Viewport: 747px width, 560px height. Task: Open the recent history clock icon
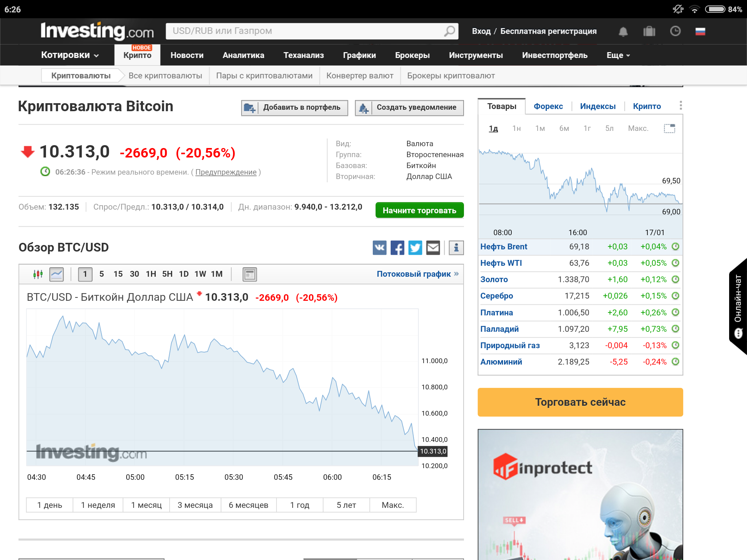[675, 31]
